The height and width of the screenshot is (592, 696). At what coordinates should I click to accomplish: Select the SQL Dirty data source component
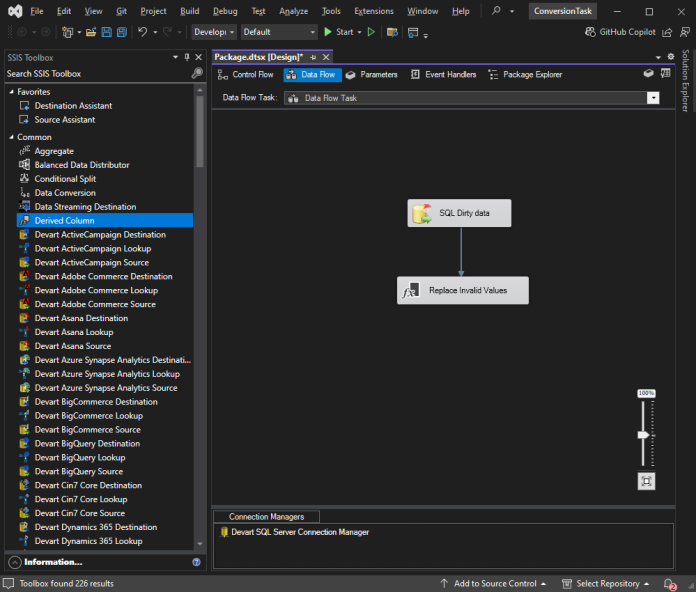tap(459, 213)
